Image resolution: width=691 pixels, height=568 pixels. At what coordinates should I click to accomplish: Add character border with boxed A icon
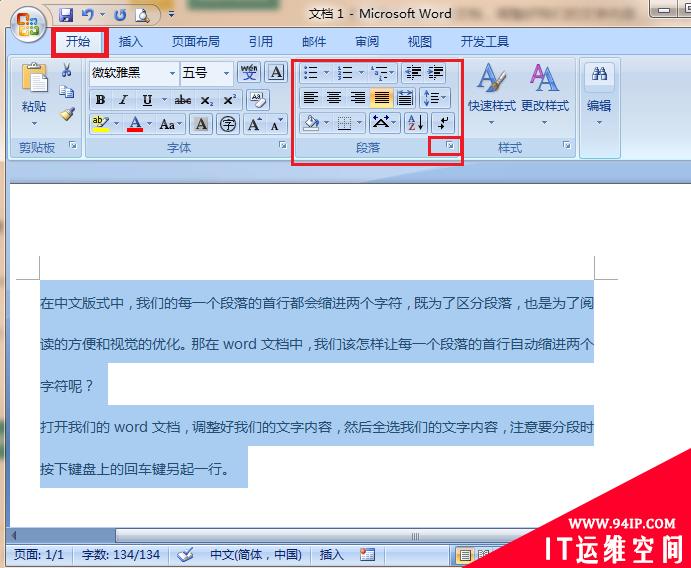tap(276, 72)
